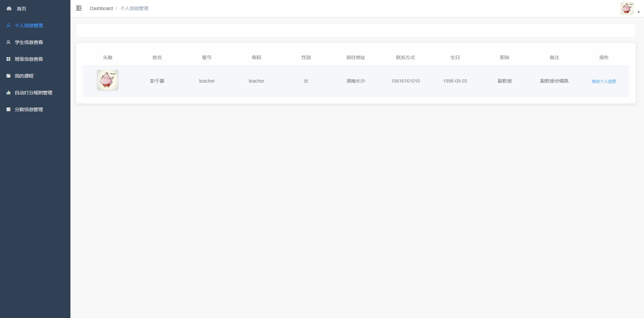Click the person icon beside 学生信息查看
Image resolution: width=644 pixels, height=318 pixels.
point(8,42)
